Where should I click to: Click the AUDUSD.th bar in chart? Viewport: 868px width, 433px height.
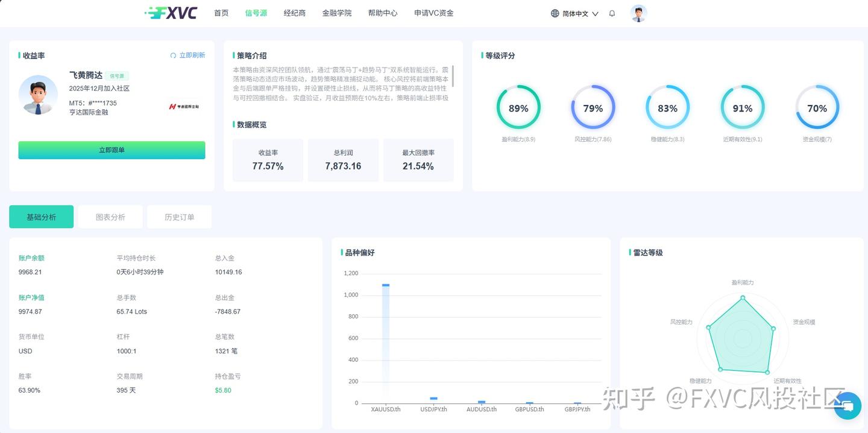tap(482, 402)
